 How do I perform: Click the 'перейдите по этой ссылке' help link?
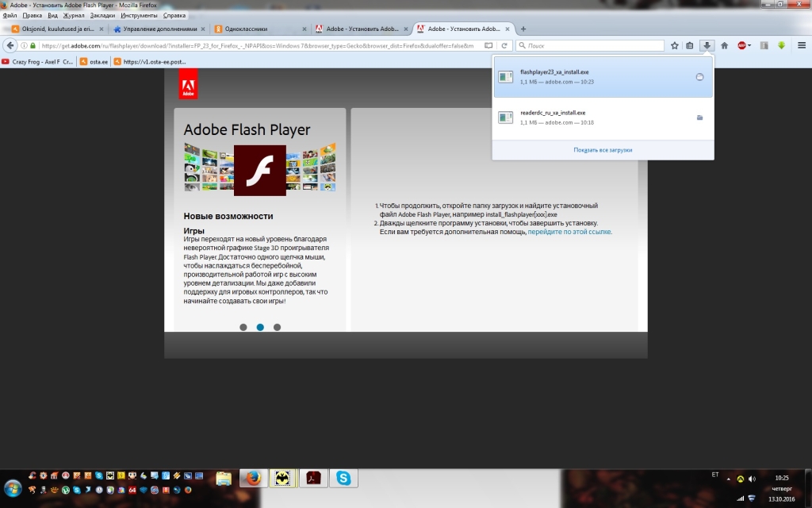click(x=569, y=232)
